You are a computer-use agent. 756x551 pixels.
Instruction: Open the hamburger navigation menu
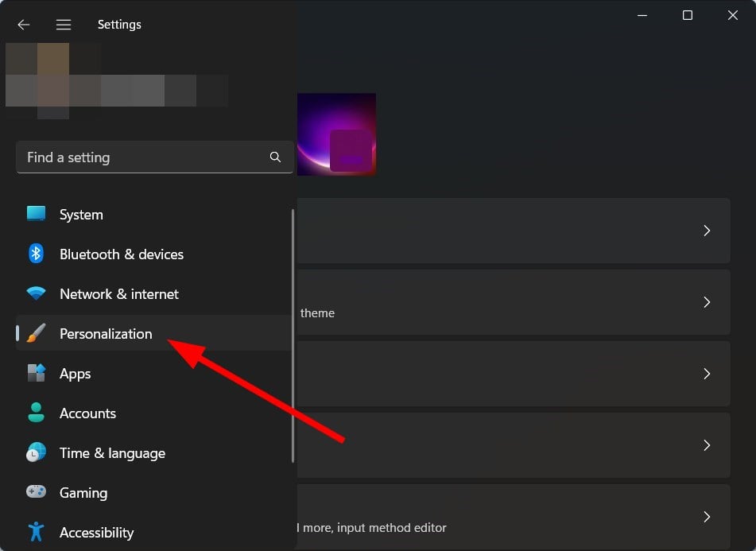tap(63, 25)
